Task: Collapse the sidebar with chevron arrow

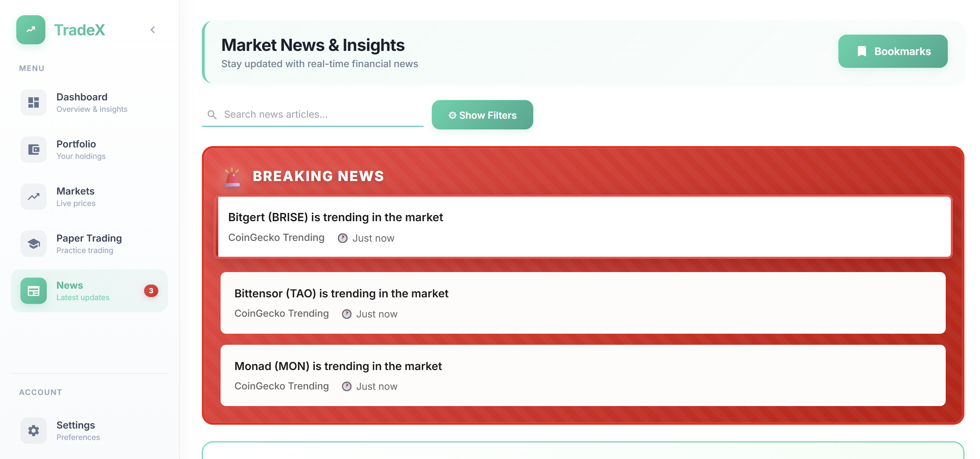Action: point(153,30)
